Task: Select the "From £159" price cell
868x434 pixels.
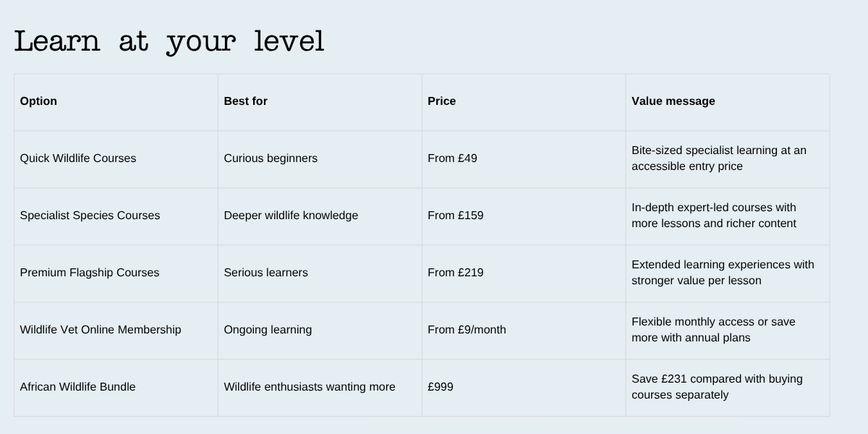Action: (455, 216)
